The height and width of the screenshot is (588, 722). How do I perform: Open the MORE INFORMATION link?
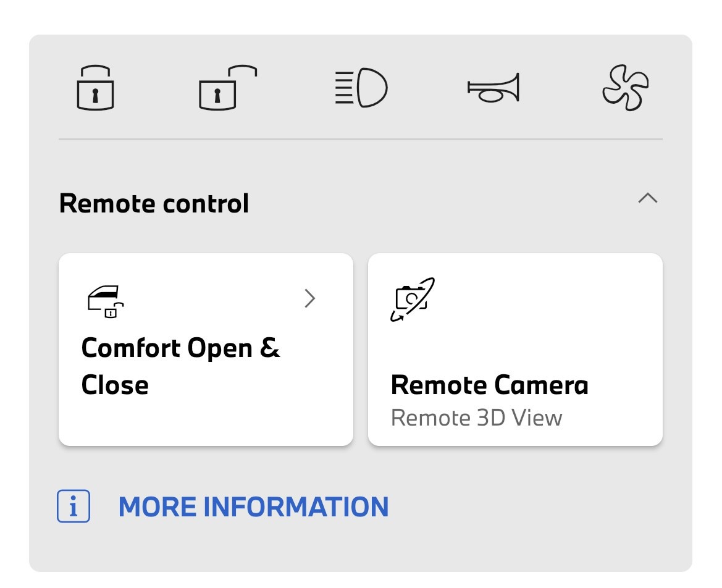253,506
